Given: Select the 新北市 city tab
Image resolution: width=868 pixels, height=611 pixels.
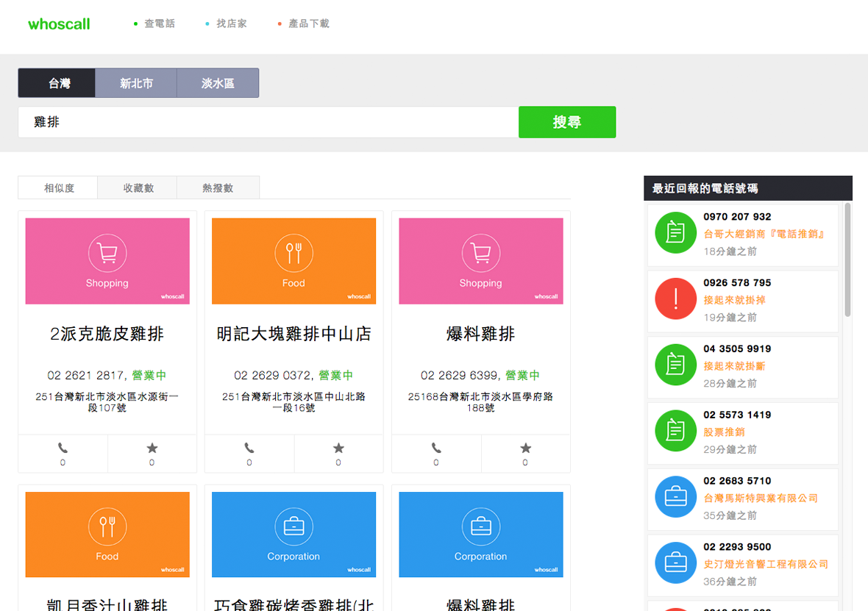Looking at the screenshot, I should (136, 83).
